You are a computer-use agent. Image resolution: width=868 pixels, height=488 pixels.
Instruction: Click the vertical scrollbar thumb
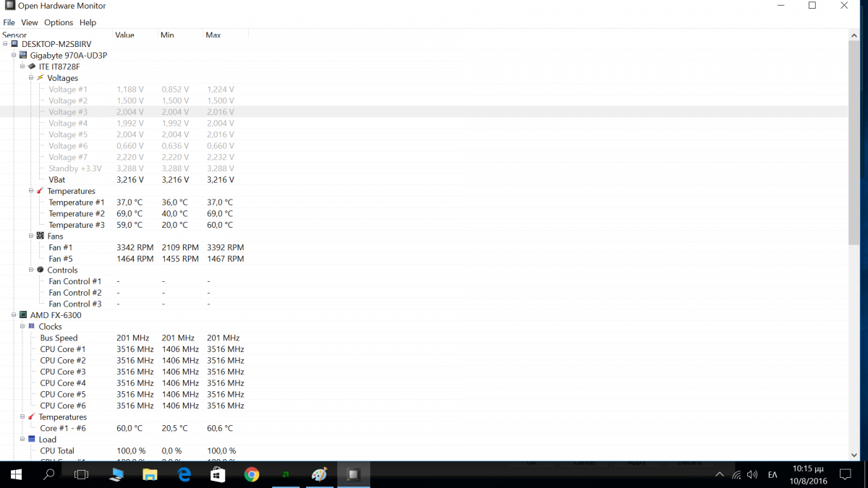pos(854,142)
